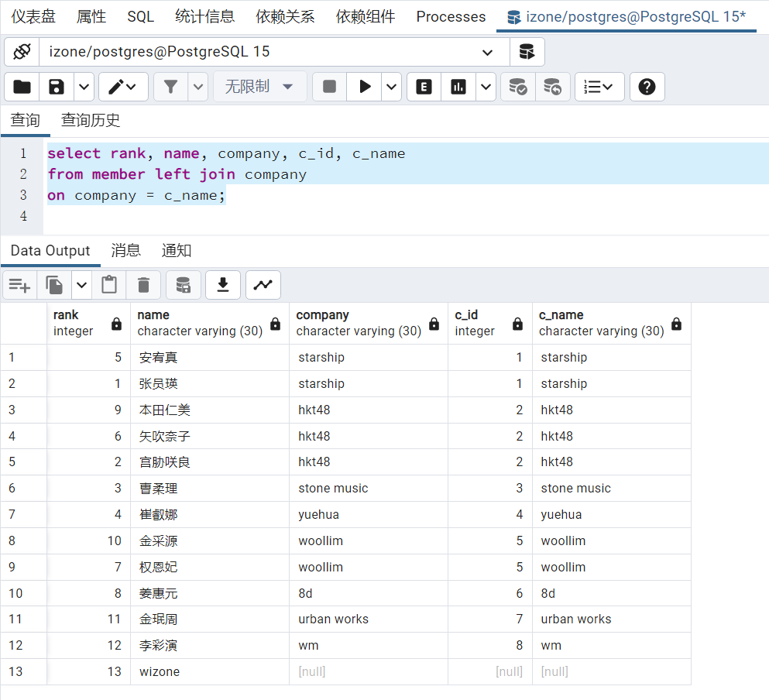769x700 pixels.
Task: Click the Rollback transaction icon
Action: (553, 87)
